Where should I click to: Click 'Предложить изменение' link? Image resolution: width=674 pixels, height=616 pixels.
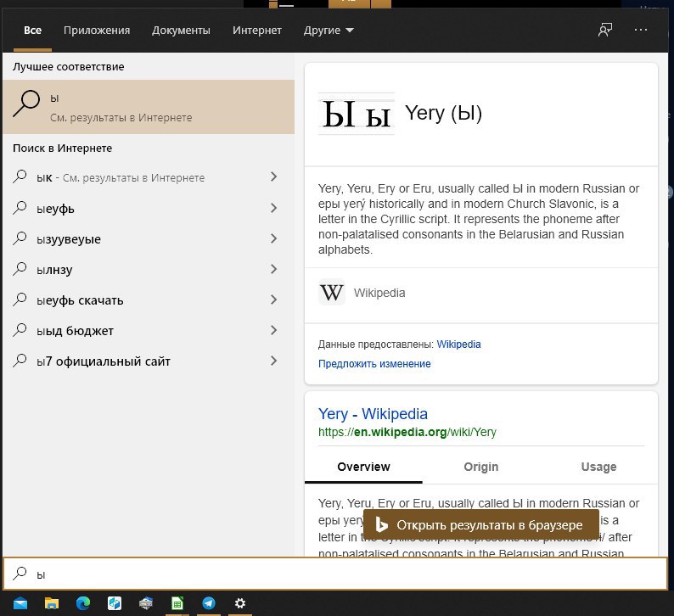[374, 363]
